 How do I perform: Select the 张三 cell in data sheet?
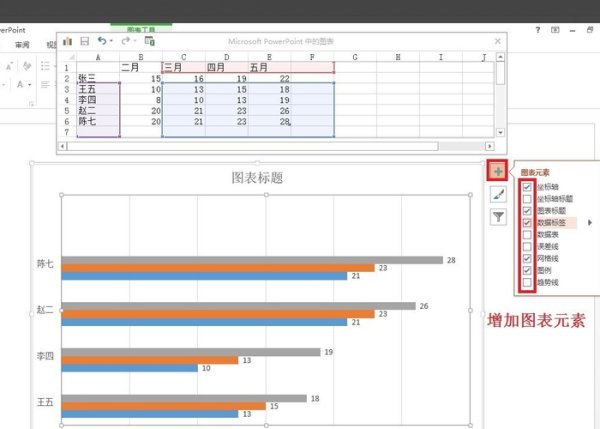coord(98,78)
